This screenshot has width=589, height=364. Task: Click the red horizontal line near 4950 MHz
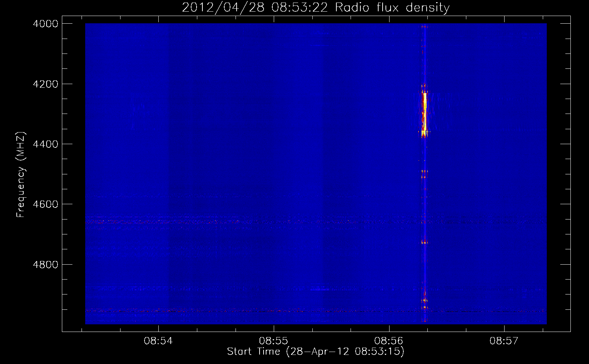pyautogui.click(x=316, y=311)
